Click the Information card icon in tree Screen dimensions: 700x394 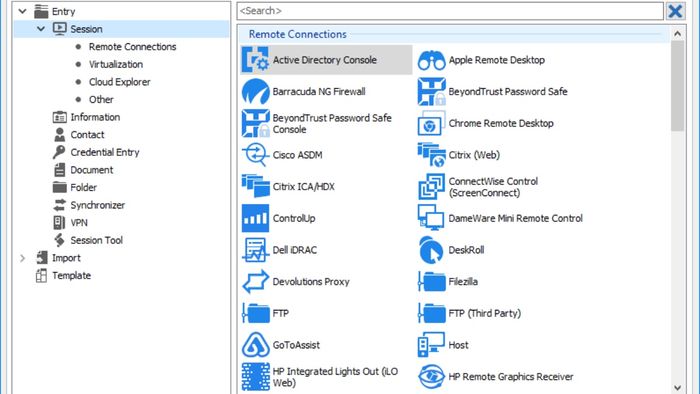59,117
